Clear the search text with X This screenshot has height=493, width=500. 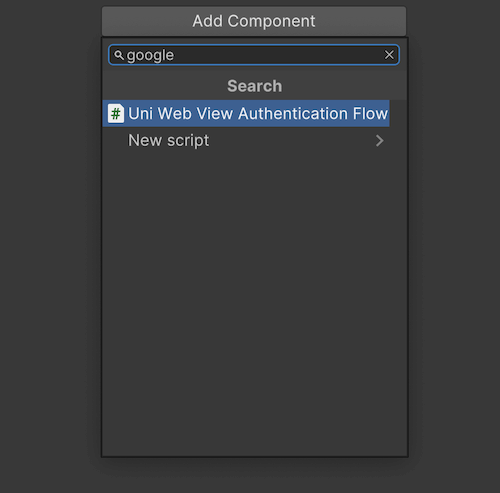tap(389, 55)
